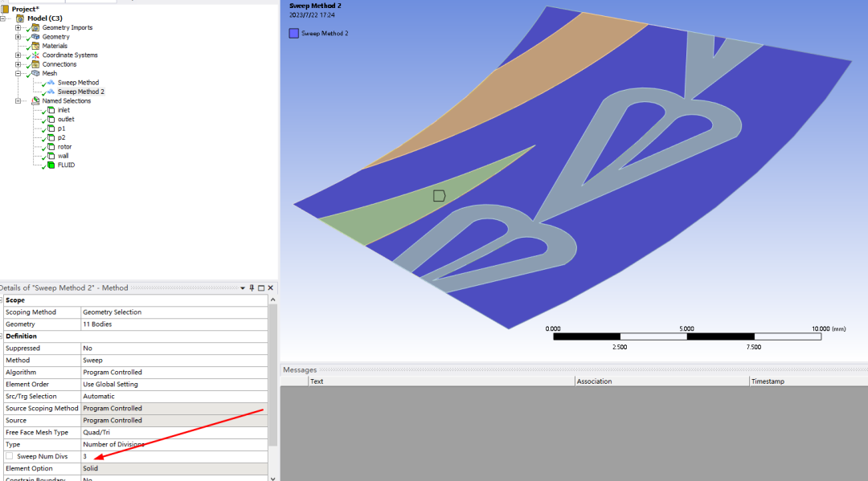868x481 pixels.
Task: Select the rotor named selection
Action: coord(65,146)
